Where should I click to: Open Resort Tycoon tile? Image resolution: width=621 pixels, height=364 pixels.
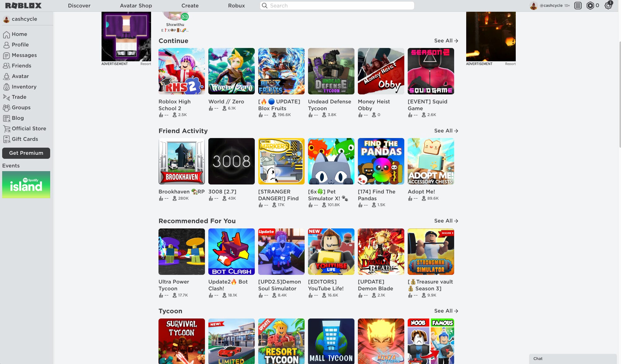point(281,341)
